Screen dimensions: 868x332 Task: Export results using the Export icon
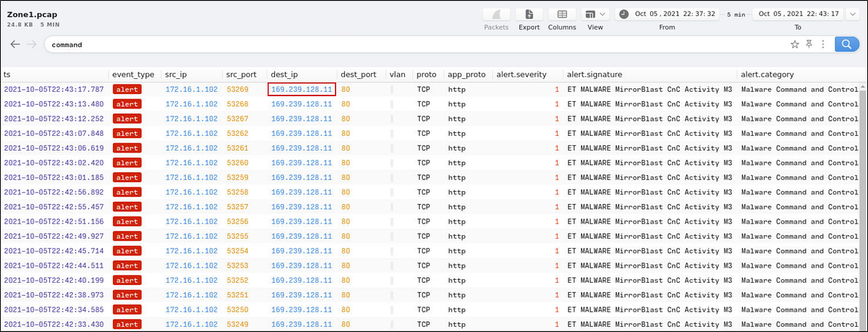(529, 14)
